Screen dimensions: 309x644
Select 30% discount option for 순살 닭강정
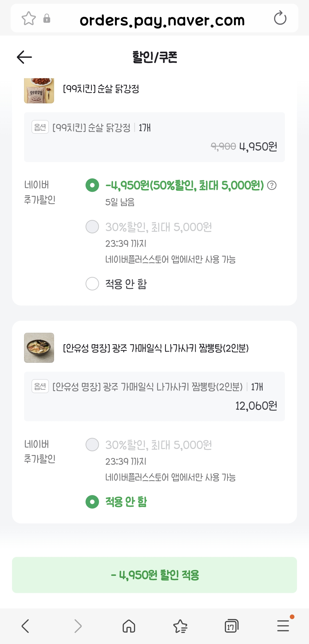tap(92, 227)
